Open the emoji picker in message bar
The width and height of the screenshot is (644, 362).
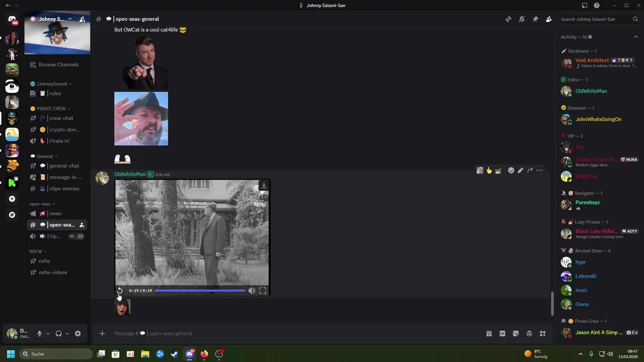point(529,333)
